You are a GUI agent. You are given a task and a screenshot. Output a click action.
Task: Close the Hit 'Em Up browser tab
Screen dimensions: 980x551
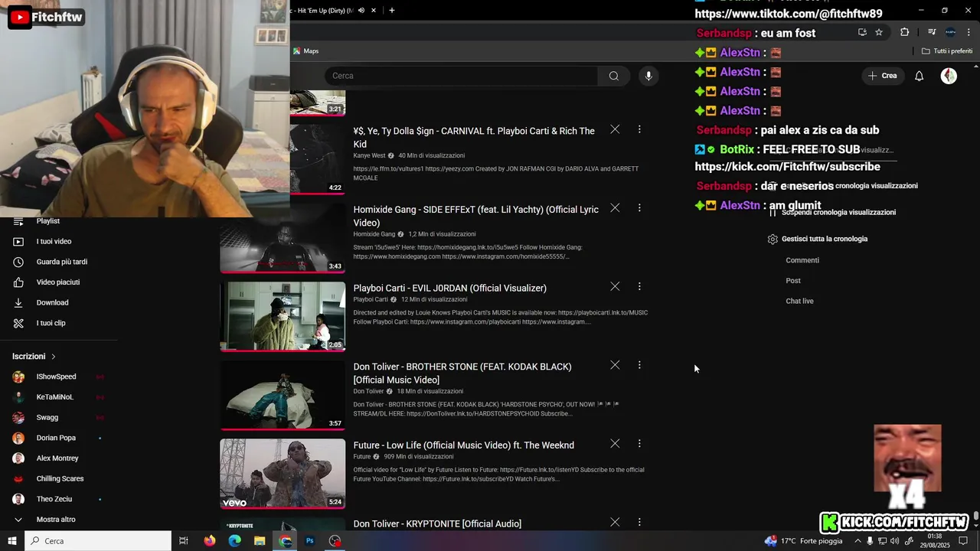tap(374, 11)
